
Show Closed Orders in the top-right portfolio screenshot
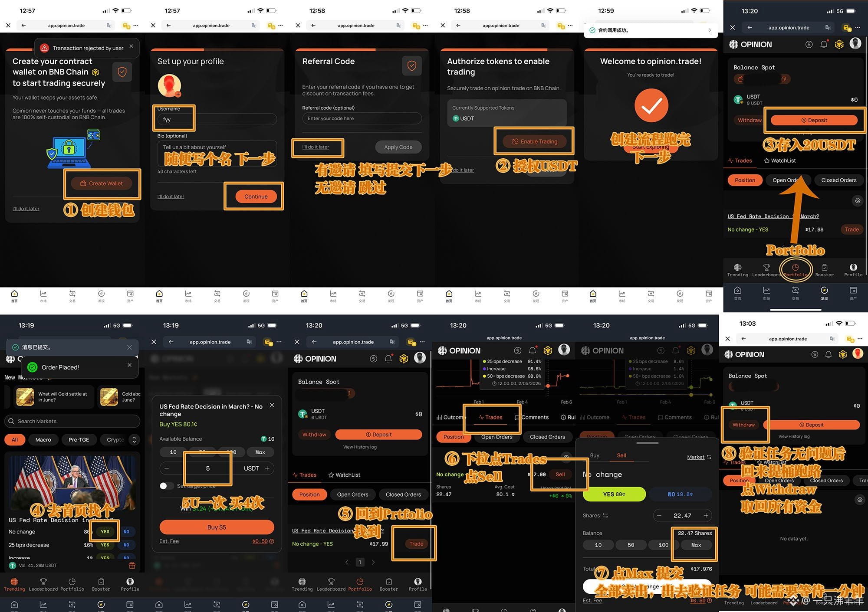[x=839, y=180]
